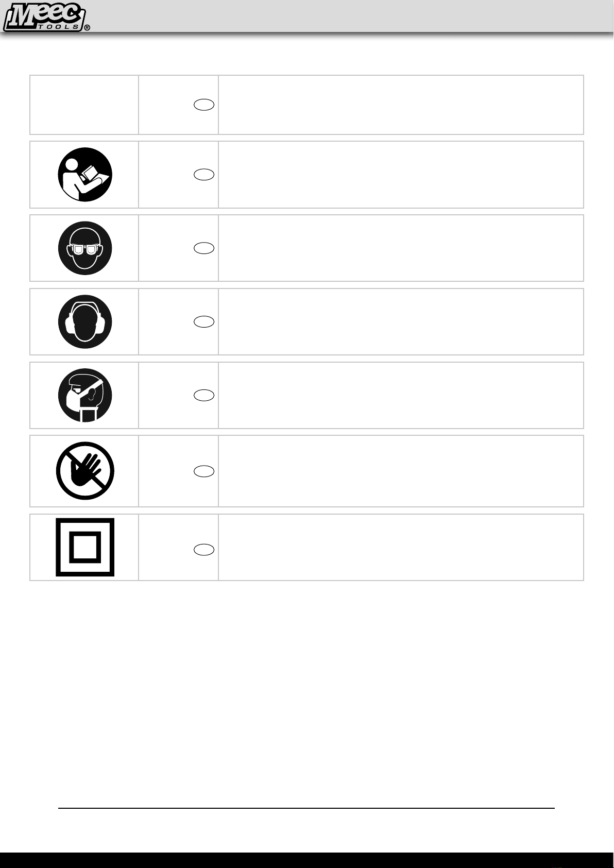
Task: Click the crossed-out hand prohibition symbol
Action: coord(85,471)
